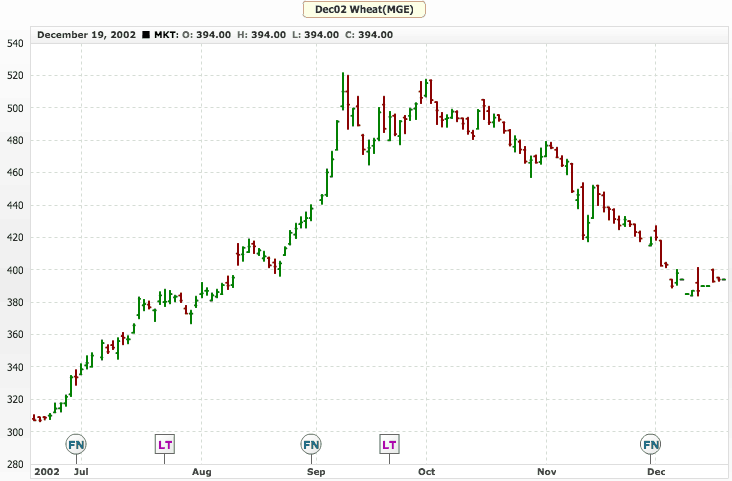732x481 pixels.
Task: Click the Dec month label
Action: [x=656, y=472]
